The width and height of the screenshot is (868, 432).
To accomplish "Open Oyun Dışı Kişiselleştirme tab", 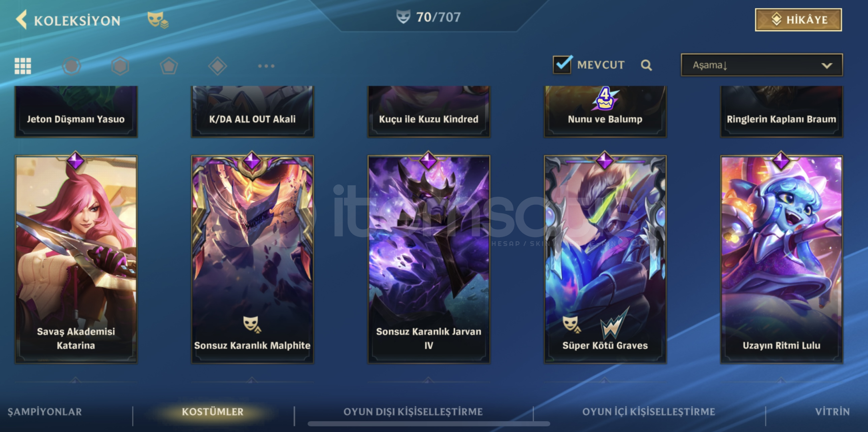I will [413, 412].
